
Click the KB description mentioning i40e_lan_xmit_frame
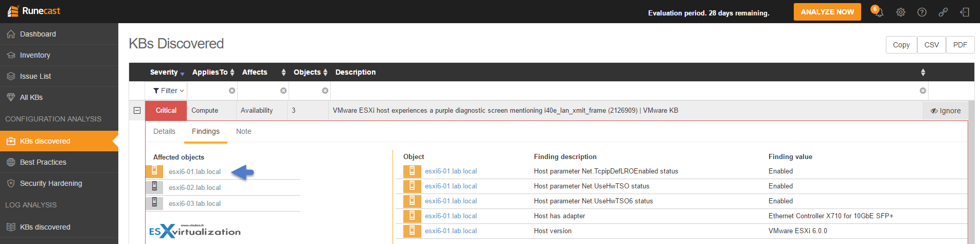[x=505, y=110]
